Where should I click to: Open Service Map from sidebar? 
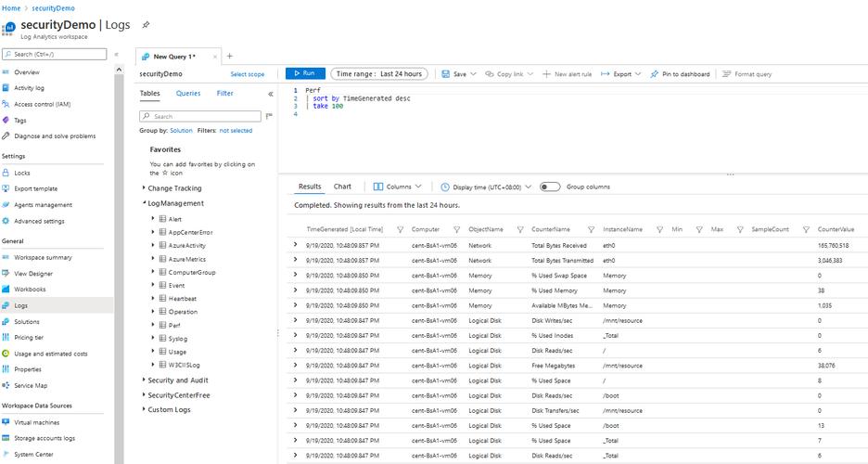coord(31,385)
